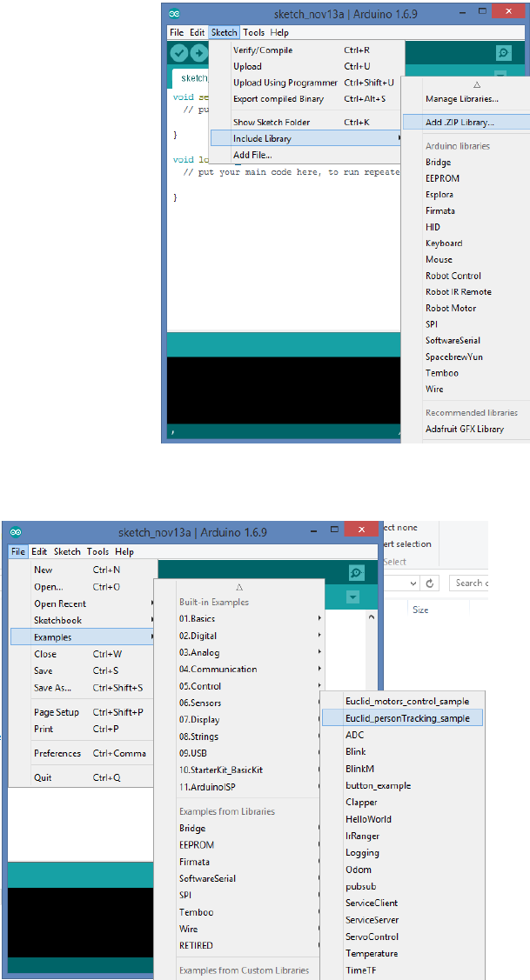The height and width of the screenshot is (980, 530).
Task: Open the Help menu in upper window
Action: pyautogui.click(x=279, y=32)
